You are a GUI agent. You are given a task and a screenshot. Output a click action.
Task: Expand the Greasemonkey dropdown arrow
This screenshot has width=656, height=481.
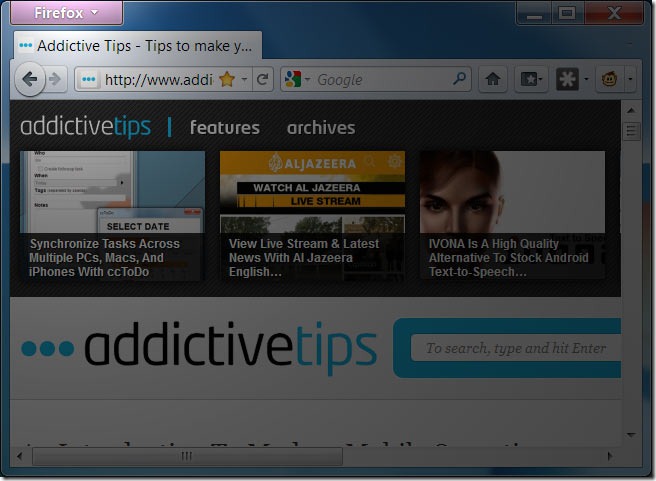click(x=630, y=79)
